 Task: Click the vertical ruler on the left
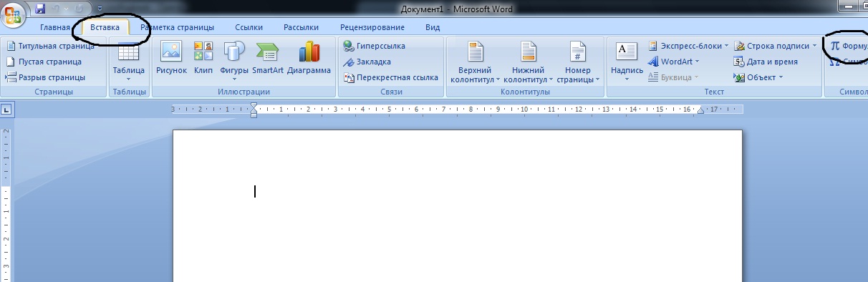(6, 204)
